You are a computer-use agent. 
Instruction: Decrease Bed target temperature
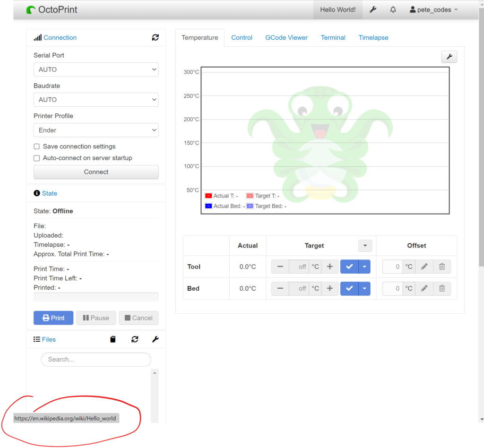coord(280,288)
